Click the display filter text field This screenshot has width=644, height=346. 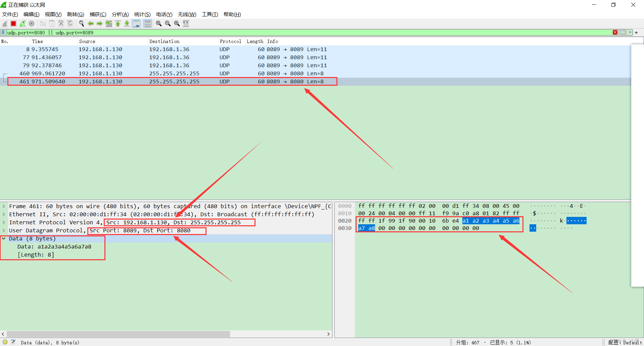309,33
